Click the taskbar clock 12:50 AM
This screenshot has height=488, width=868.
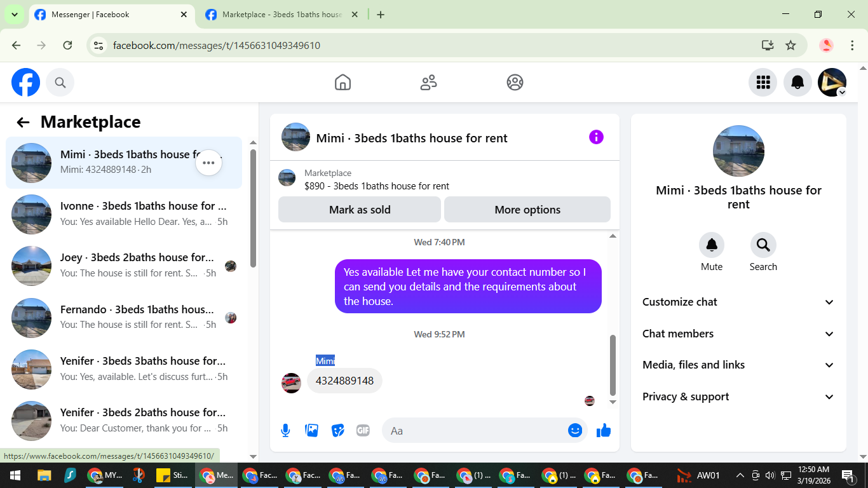point(813,475)
